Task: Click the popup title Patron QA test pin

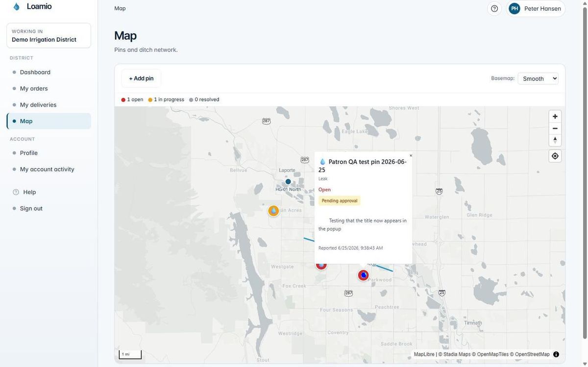Action: click(363, 166)
